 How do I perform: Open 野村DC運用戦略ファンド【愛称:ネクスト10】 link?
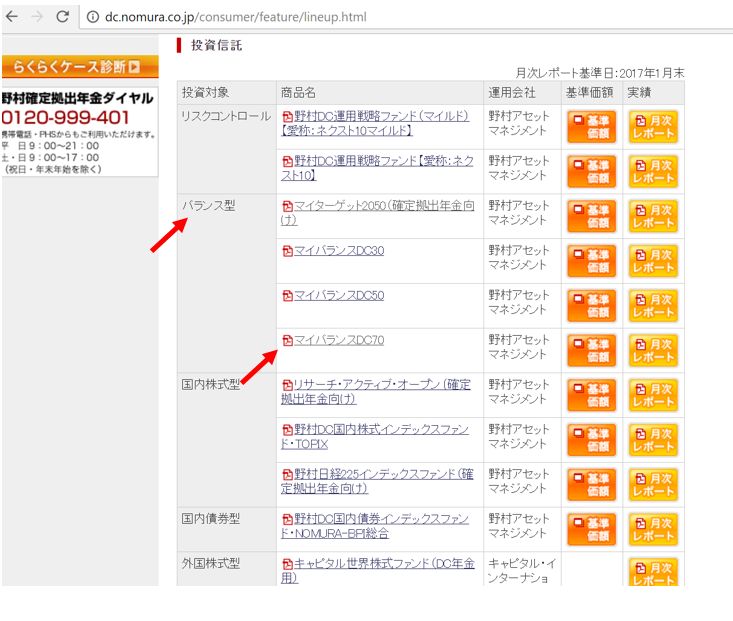click(377, 168)
